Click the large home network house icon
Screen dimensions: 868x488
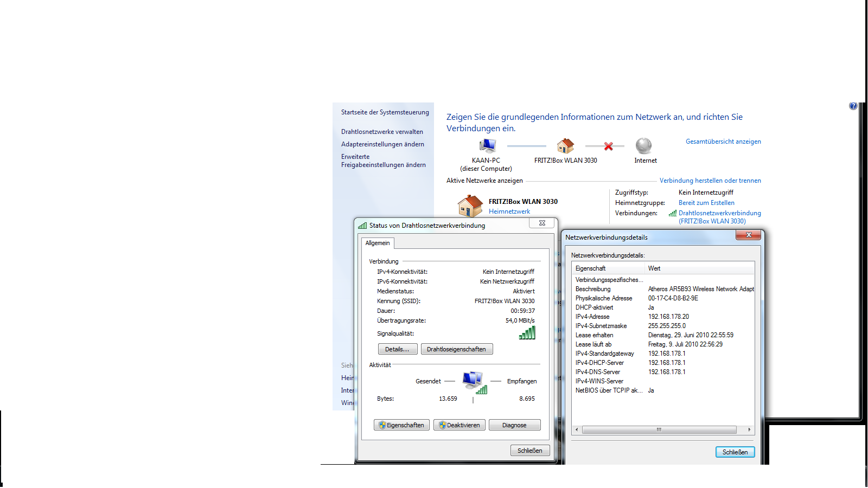pyautogui.click(x=470, y=207)
